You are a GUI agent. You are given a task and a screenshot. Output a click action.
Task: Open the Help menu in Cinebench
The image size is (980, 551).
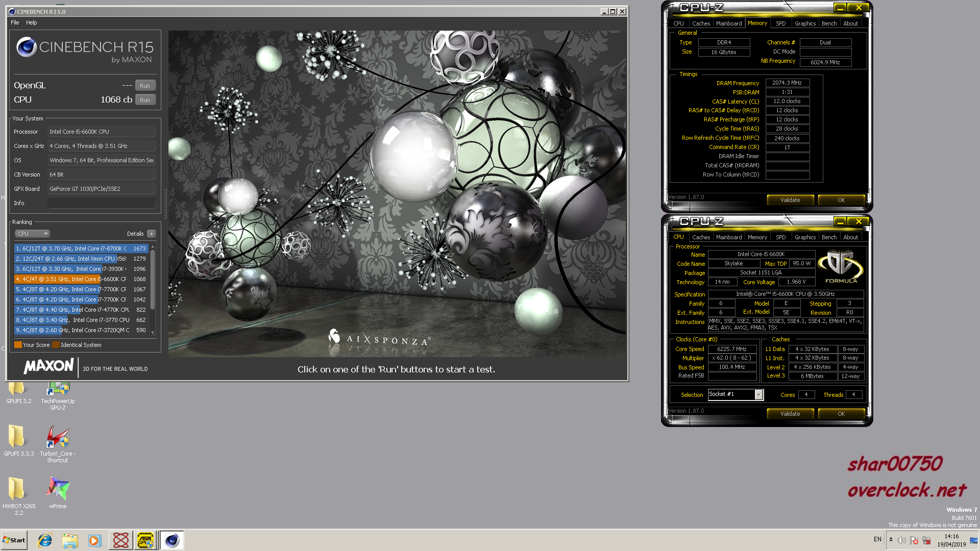[x=32, y=22]
